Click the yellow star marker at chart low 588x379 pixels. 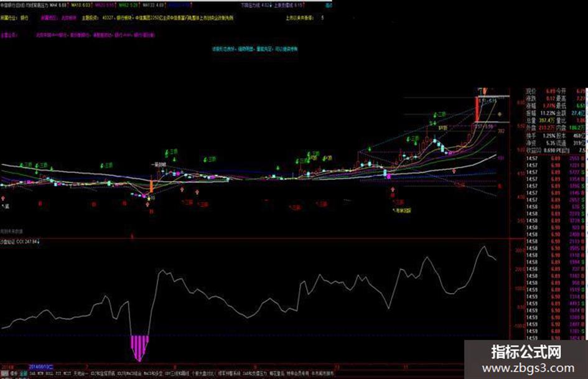pos(149,198)
